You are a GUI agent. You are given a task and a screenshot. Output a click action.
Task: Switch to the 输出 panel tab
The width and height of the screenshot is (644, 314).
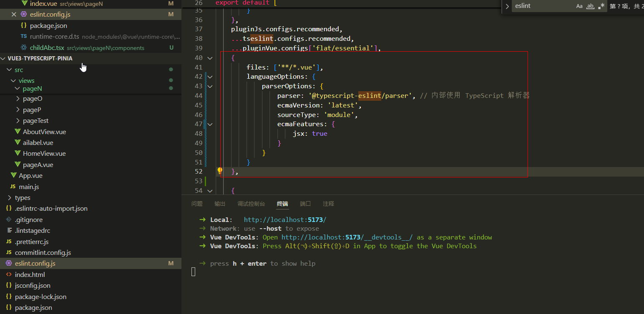(220, 204)
